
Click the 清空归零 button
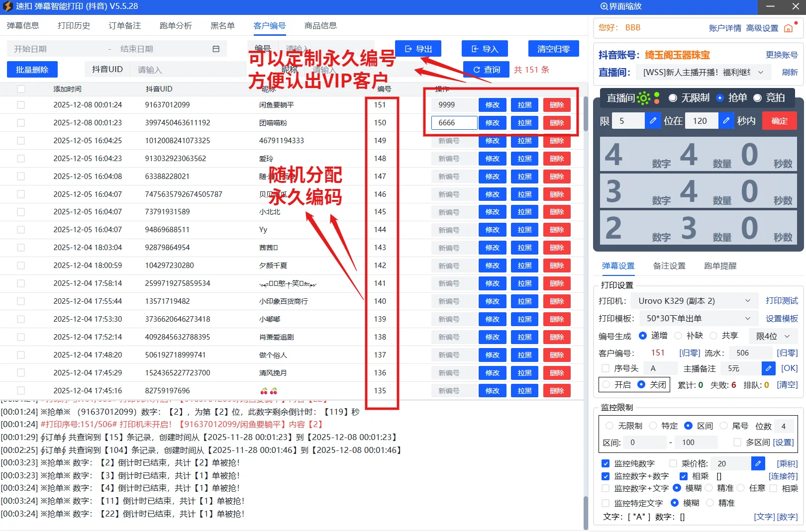click(x=553, y=48)
